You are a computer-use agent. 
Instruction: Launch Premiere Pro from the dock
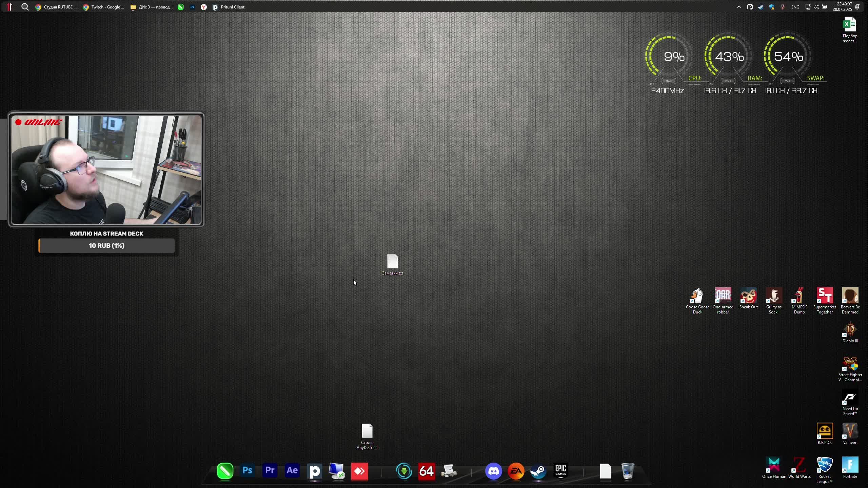pyautogui.click(x=270, y=471)
